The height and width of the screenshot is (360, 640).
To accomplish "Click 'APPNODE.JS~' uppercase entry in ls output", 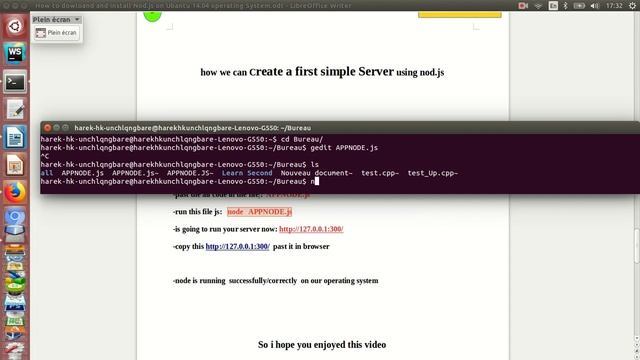I will point(190,173).
